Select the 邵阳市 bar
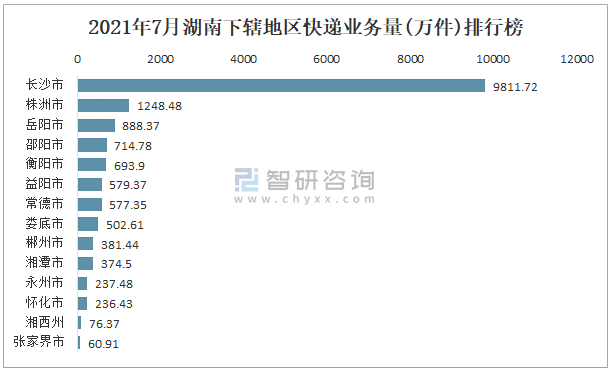Viewport: 609px width, 374px height. 92,145
